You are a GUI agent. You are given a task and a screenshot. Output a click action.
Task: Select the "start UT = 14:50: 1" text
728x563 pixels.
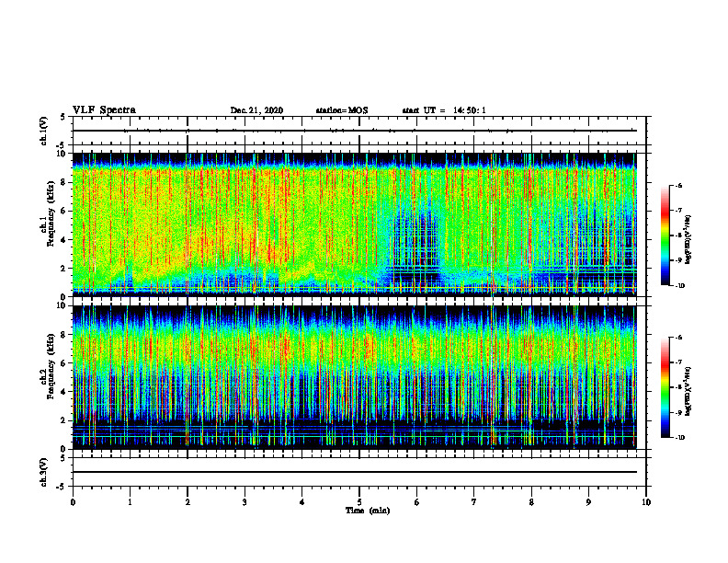[444, 110]
